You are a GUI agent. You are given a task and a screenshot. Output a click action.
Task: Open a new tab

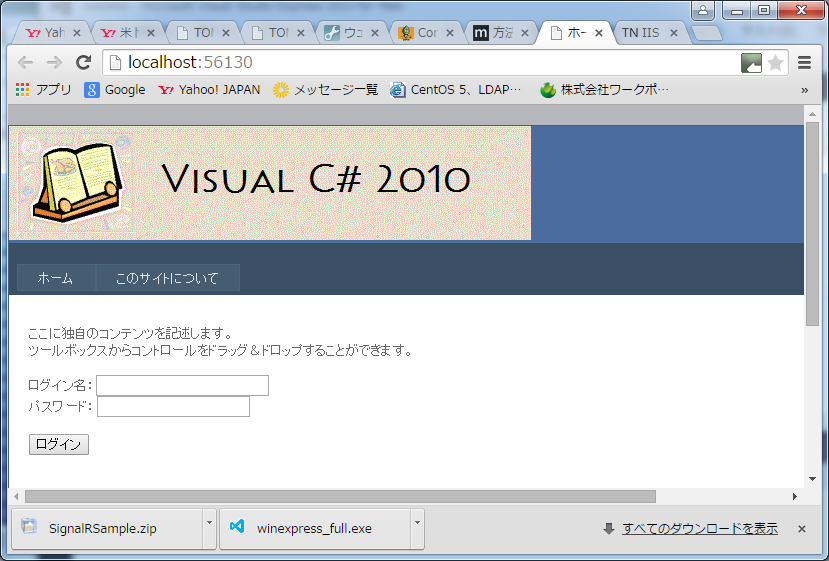click(x=707, y=33)
